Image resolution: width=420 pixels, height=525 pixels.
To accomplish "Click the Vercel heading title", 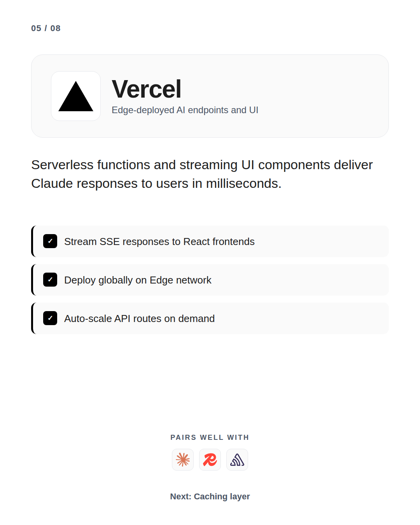I will (147, 89).
